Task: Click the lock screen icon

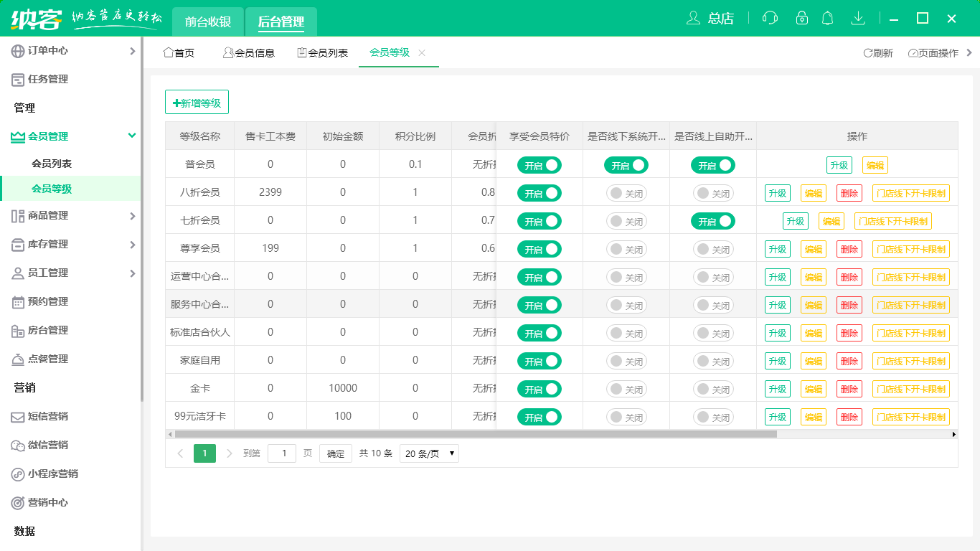Action: point(802,19)
